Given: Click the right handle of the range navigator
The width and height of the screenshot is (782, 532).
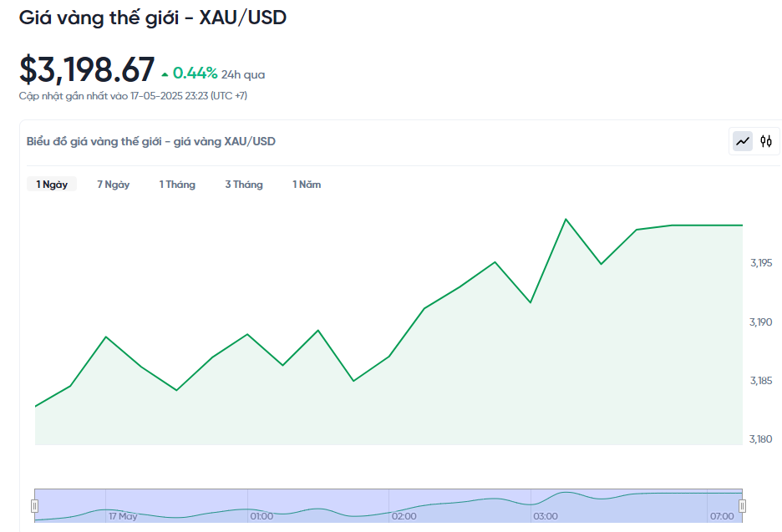Looking at the screenshot, I should pyautogui.click(x=742, y=505).
